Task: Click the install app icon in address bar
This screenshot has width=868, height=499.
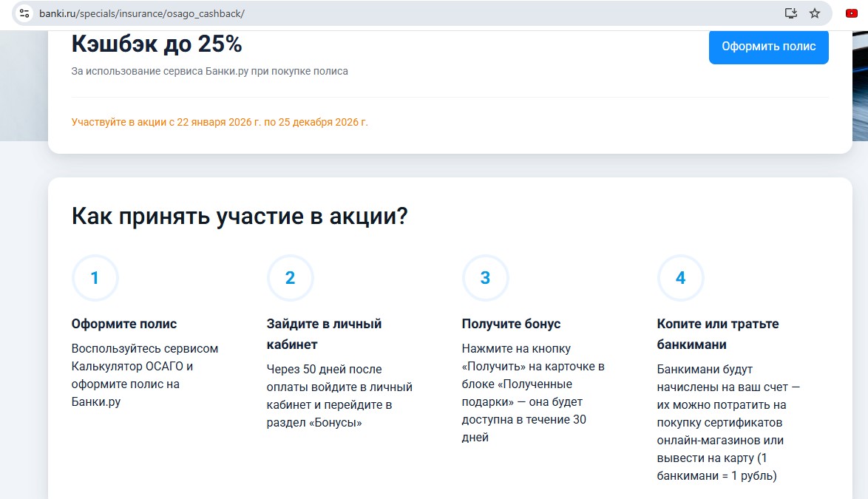Action: click(x=790, y=13)
